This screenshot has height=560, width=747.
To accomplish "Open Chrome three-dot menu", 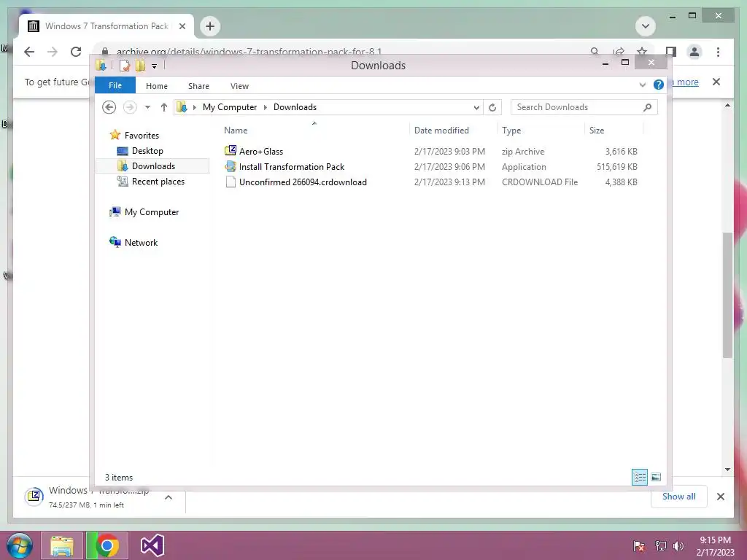I will [718, 52].
